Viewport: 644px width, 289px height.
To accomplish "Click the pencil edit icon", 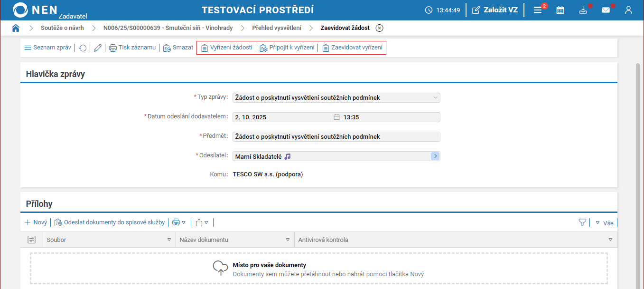I will (x=98, y=48).
